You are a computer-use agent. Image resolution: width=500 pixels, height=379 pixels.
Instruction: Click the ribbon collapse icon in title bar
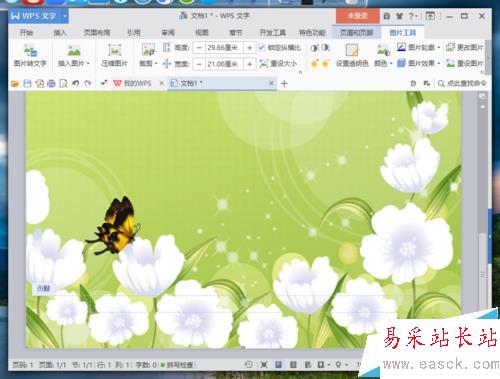point(430,16)
